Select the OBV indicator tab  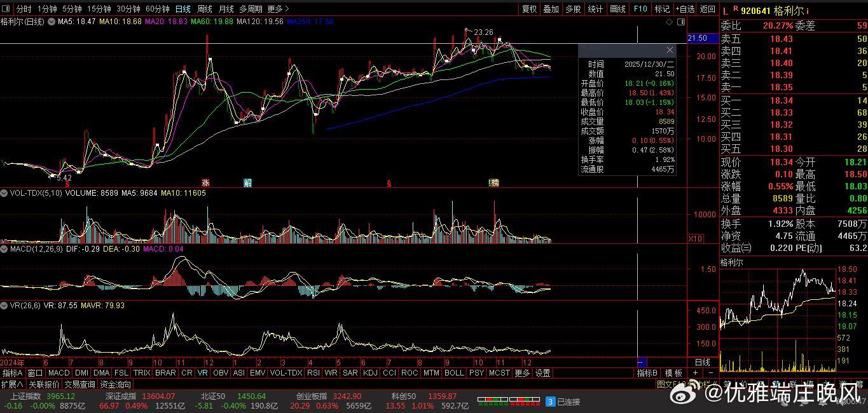221,373
